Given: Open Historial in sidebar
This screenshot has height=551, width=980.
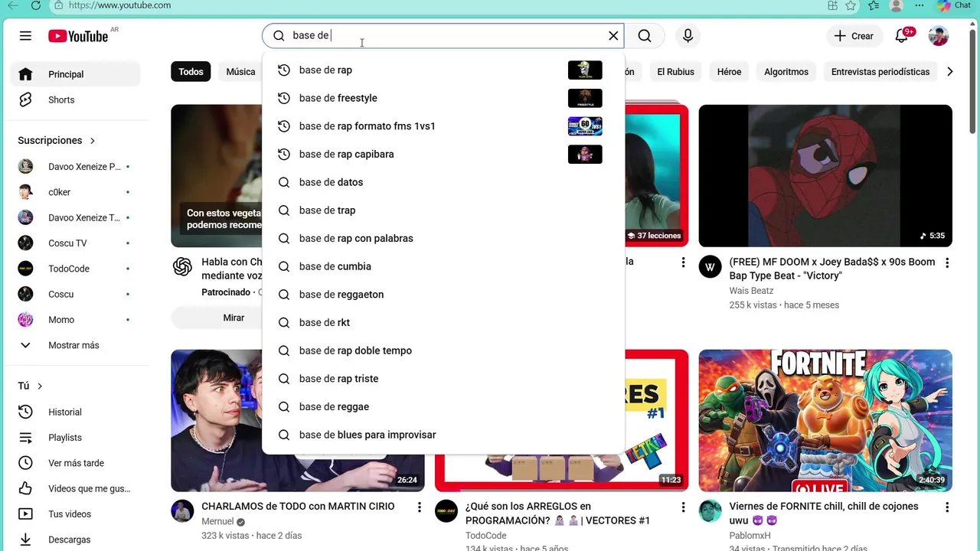Looking at the screenshot, I should [x=75, y=412].
